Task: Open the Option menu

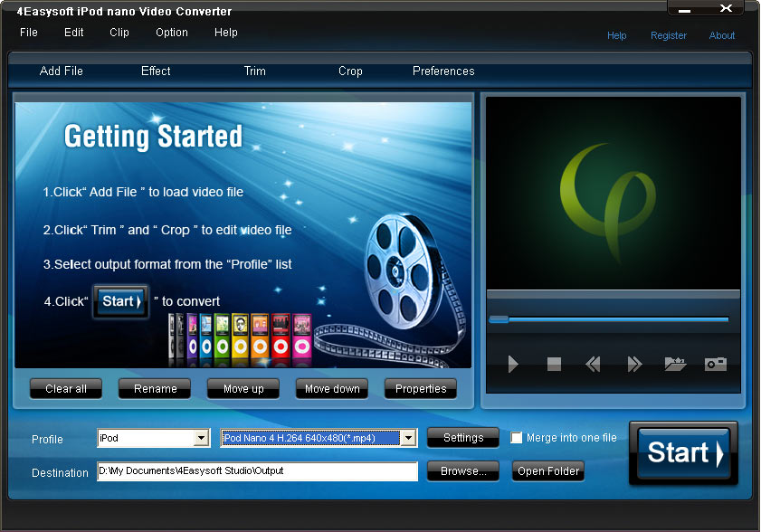Action: coord(172,33)
